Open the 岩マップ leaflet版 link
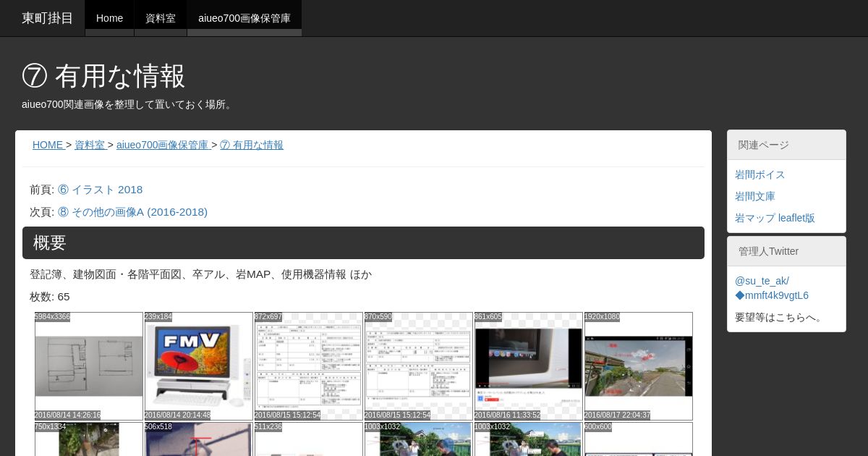Viewport: 868px width, 456px height. pyautogui.click(x=775, y=218)
